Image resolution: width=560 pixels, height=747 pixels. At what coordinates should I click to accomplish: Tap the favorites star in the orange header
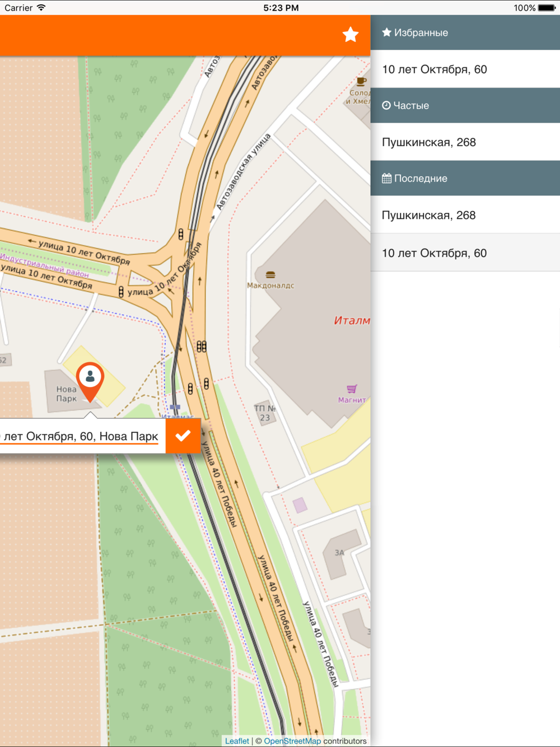coord(351,35)
